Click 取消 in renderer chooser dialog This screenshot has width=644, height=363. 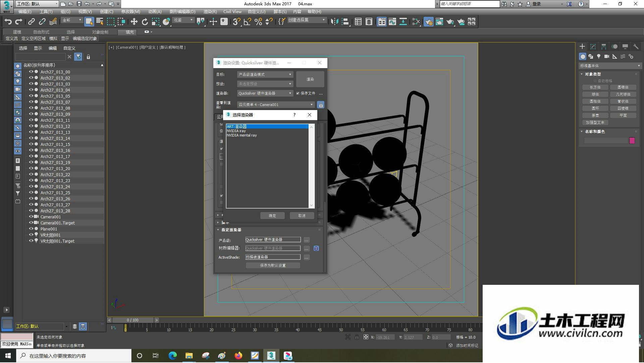[302, 216]
